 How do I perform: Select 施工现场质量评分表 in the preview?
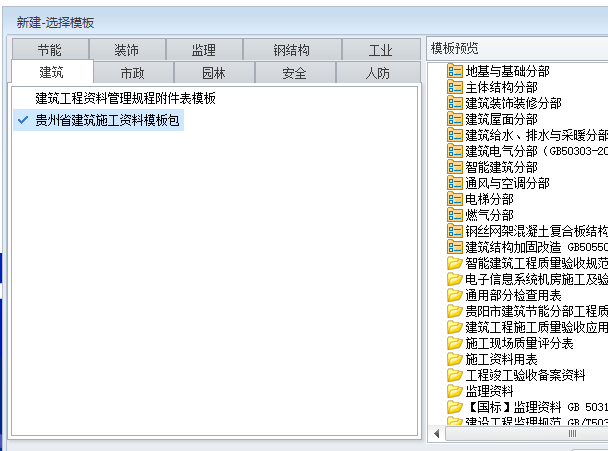519,344
